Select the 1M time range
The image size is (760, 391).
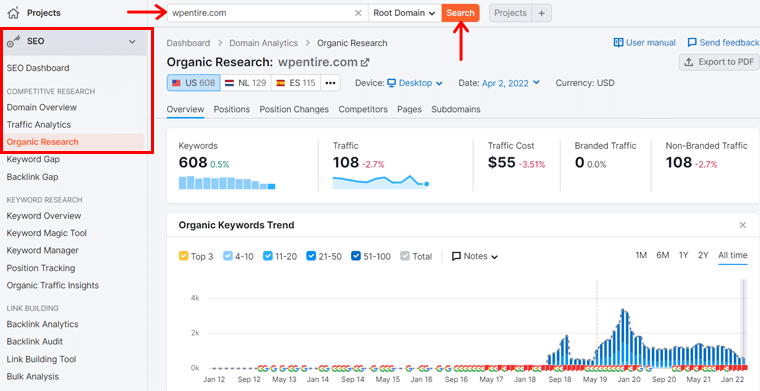coord(641,255)
